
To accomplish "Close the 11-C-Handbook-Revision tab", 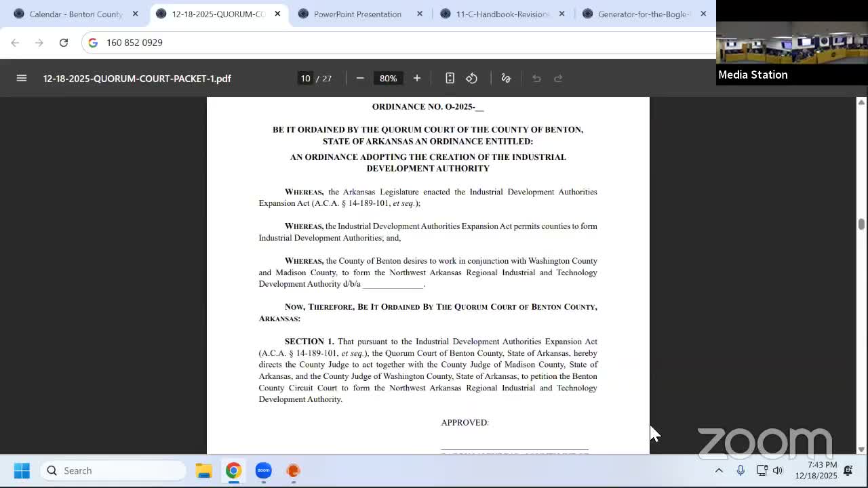I will [561, 14].
